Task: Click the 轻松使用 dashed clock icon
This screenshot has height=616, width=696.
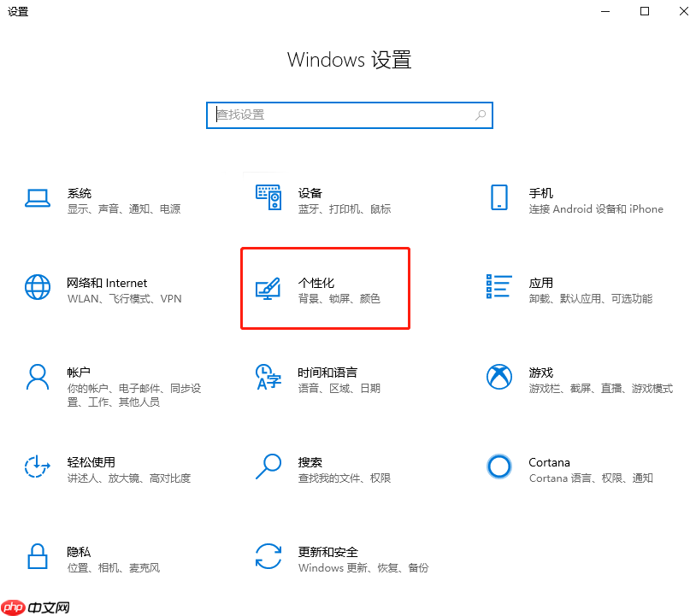Action: 38,466
